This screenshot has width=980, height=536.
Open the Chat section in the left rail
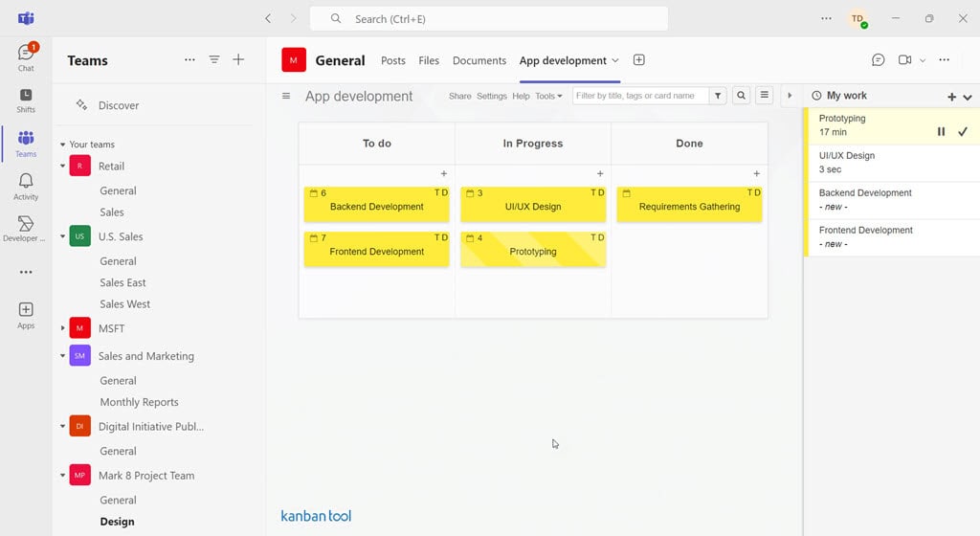(26, 57)
